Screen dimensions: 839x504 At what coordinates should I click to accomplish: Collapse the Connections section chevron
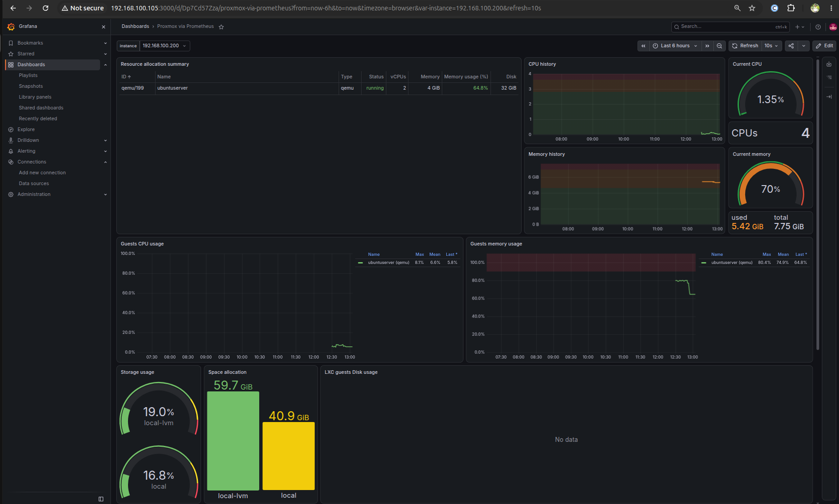click(x=105, y=162)
